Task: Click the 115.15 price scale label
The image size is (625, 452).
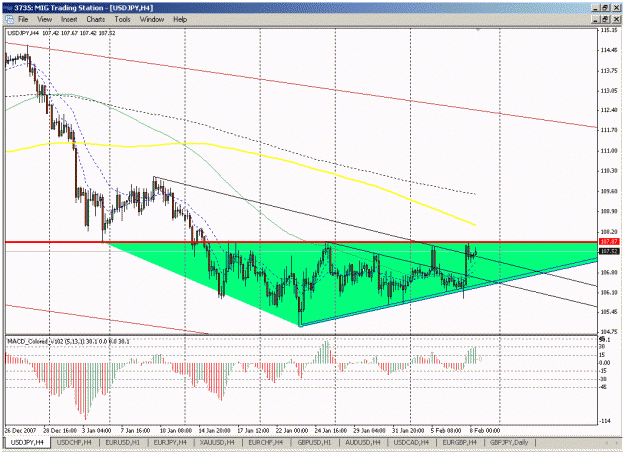Action: [609, 30]
